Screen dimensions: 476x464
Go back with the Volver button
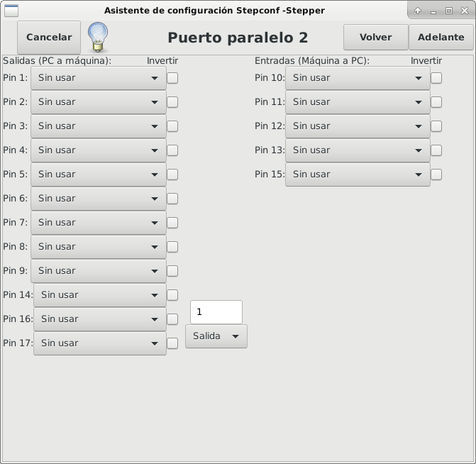point(375,37)
